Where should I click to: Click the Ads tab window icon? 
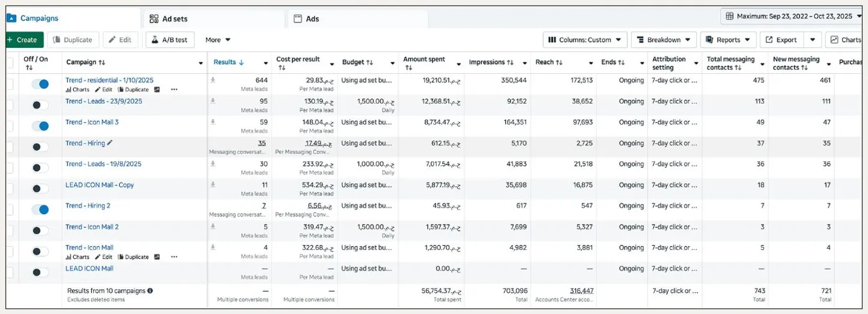point(298,19)
